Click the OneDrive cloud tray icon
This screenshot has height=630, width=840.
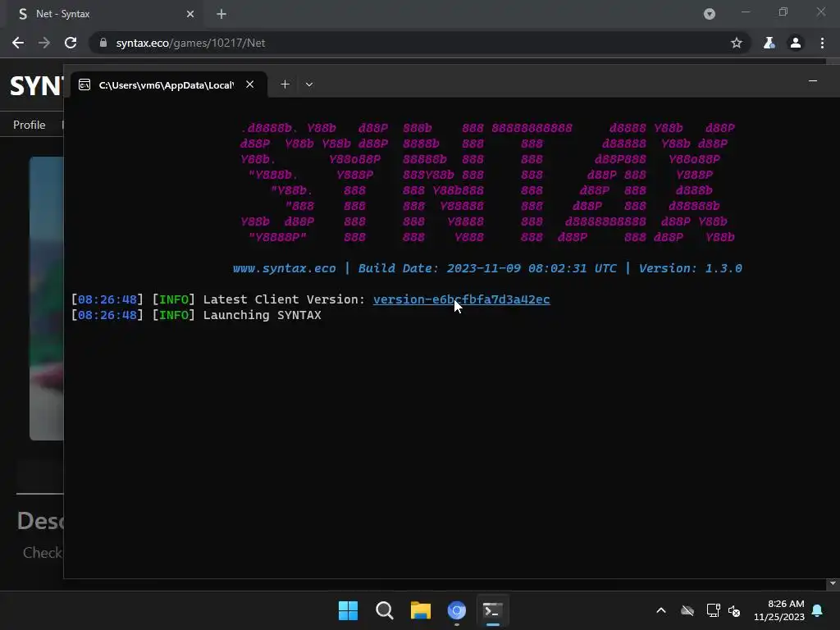click(x=687, y=610)
